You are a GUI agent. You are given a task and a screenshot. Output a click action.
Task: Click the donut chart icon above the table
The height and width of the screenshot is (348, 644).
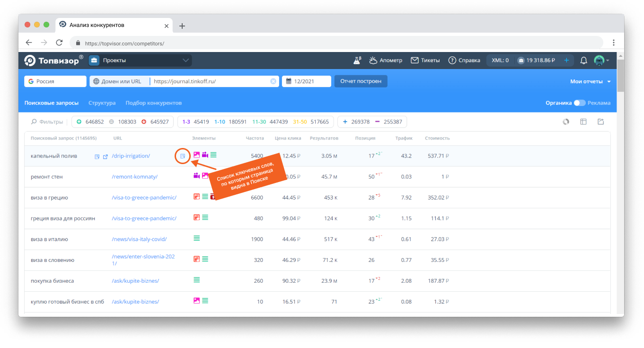[565, 122]
